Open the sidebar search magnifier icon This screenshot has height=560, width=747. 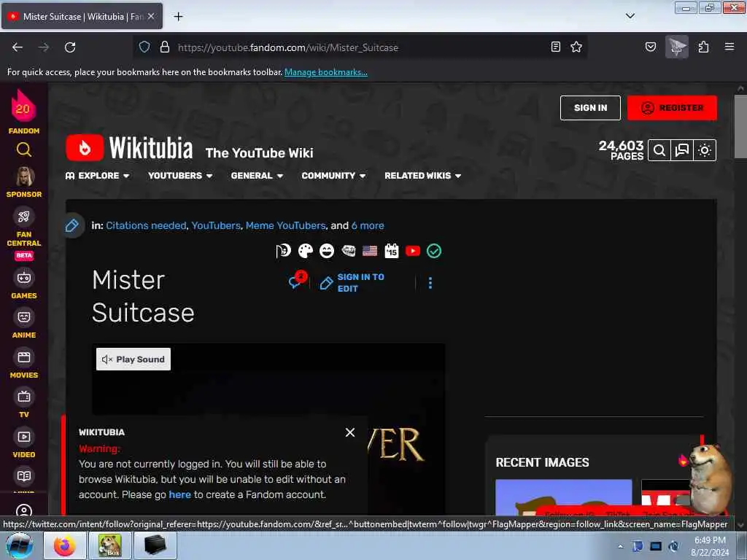24,150
